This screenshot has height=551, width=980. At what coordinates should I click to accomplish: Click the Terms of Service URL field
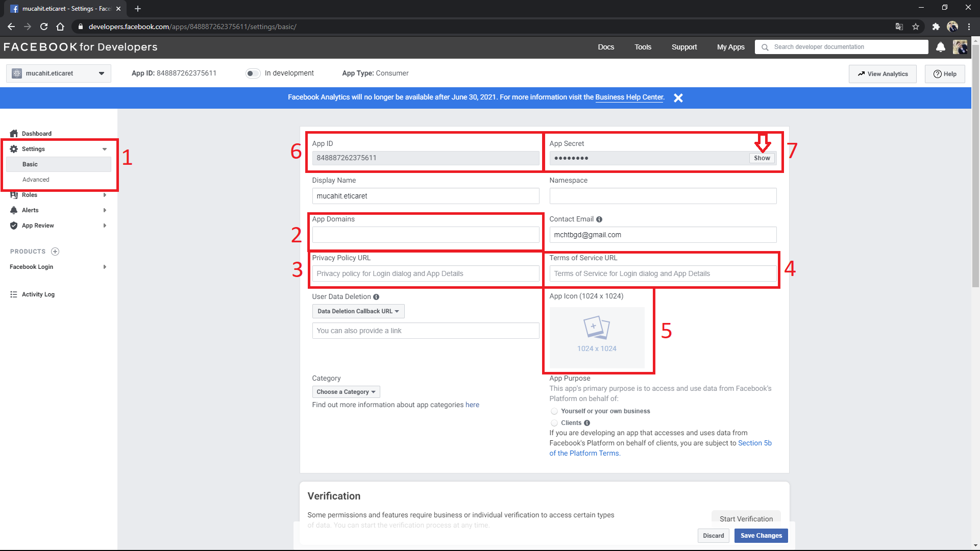663,273
